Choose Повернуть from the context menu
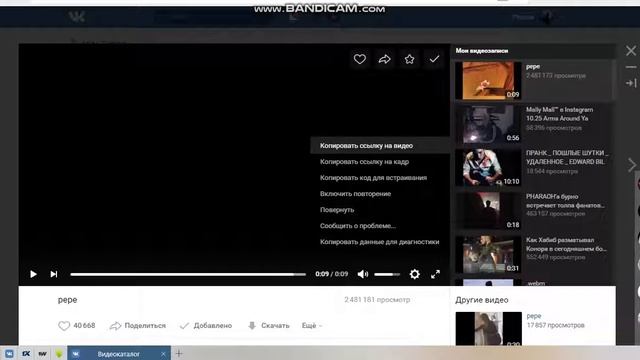Viewport: 640px width, 360px height. click(337, 210)
